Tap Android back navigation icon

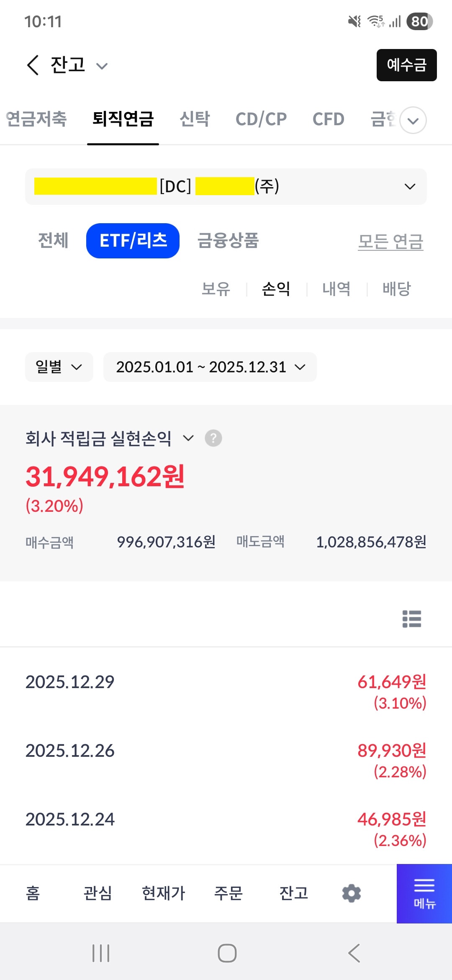click(354, 953)
